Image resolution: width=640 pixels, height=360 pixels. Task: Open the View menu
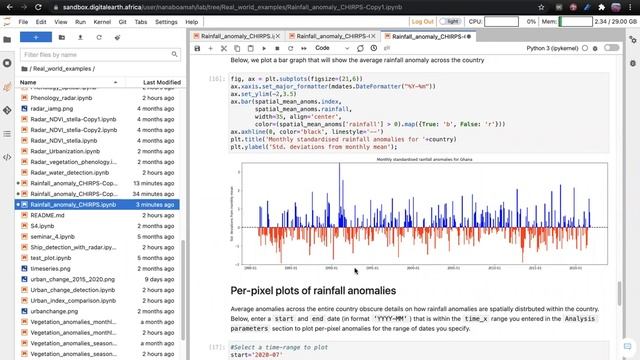(60, 22)
